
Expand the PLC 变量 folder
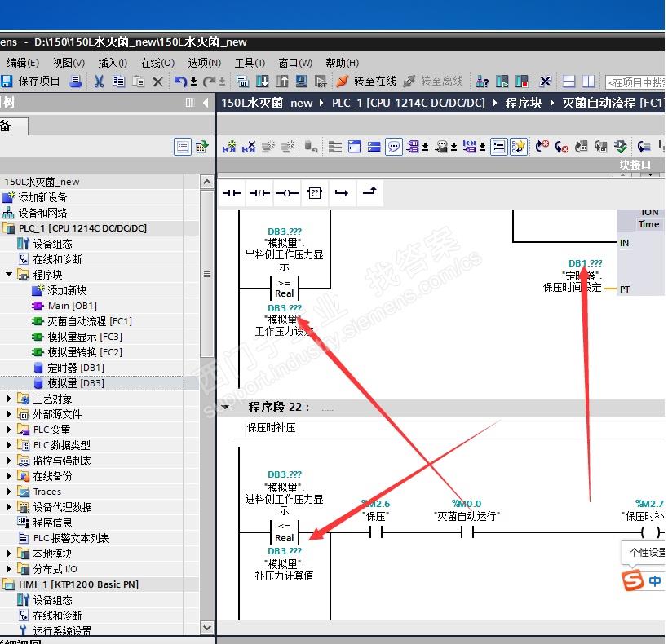pyautogui.click(x=8, y=430)
